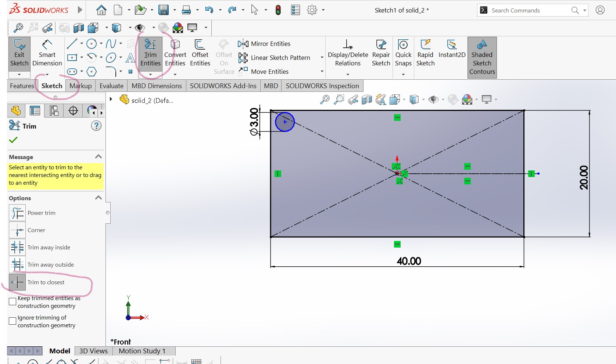Undo the last action

click(x=209, y=10)
